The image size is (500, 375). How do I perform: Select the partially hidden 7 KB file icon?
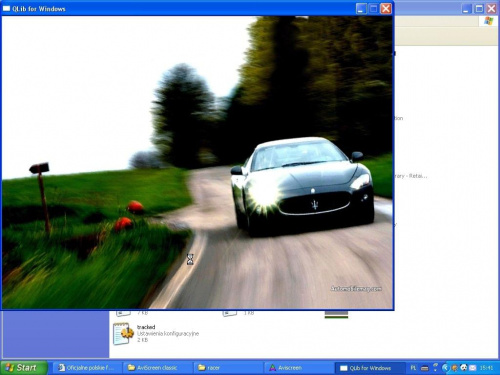124,313
